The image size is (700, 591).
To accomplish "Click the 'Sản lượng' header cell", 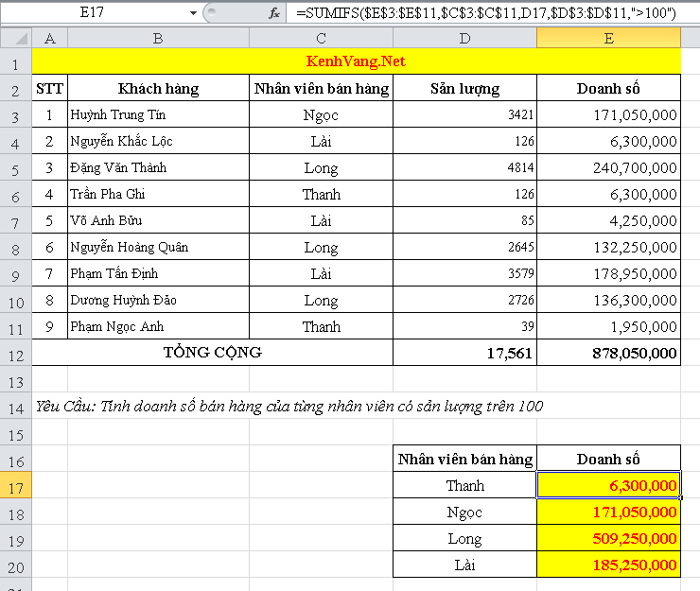I will coord(464,88).
